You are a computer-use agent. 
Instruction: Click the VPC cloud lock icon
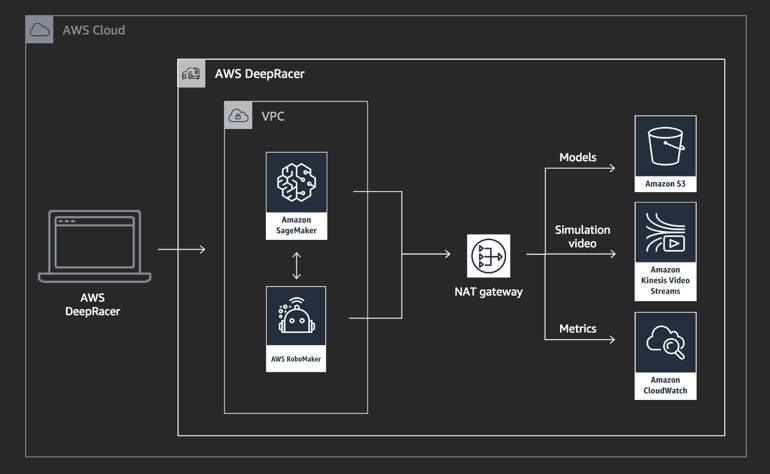coord(238,115)
